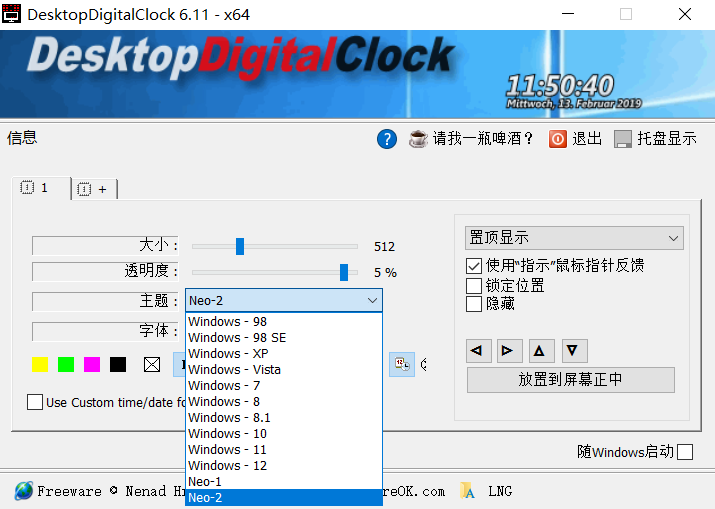This screenshot has width=715, height=509.
Task: Click the LNG language icon
Action: tap(467, 491)
